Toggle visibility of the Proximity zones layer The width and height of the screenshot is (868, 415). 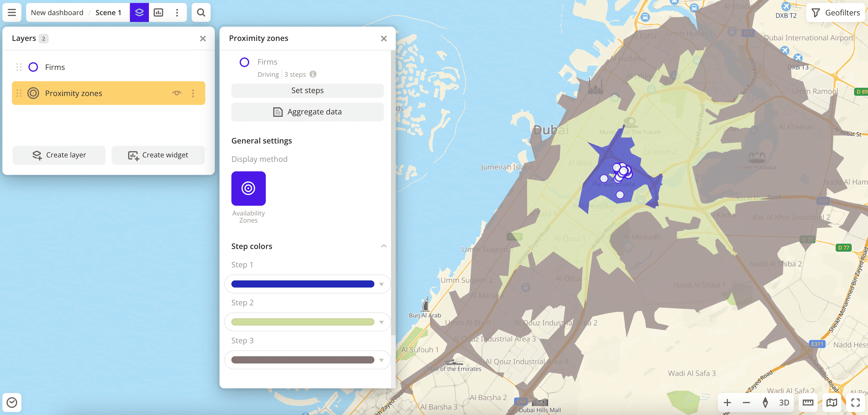(177, 93)
